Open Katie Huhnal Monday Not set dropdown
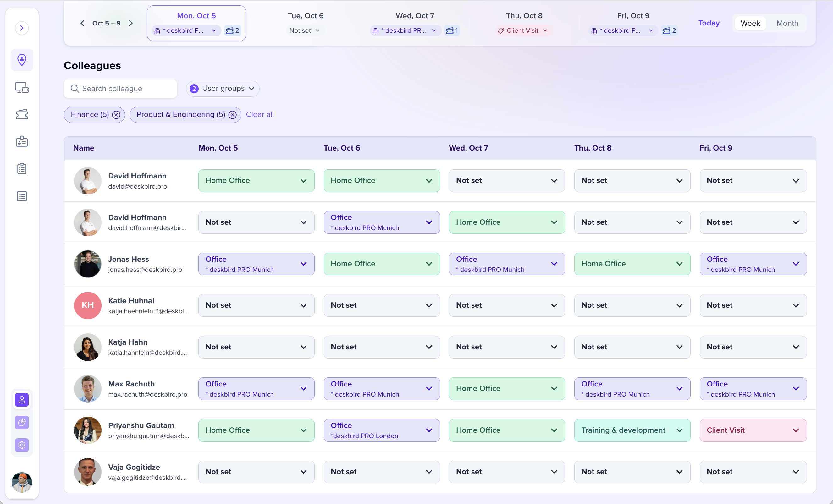The width and height of the screenshot is (833, 504). [256, 305]
